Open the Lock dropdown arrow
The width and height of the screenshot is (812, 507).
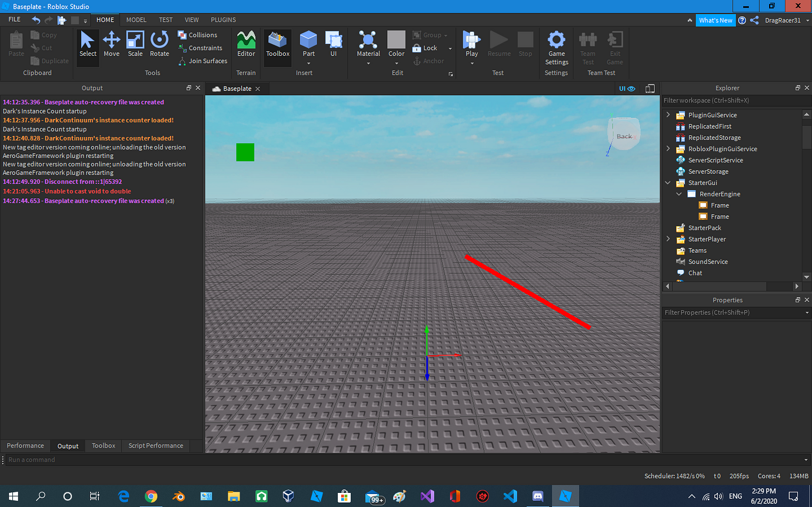point(450,48)
